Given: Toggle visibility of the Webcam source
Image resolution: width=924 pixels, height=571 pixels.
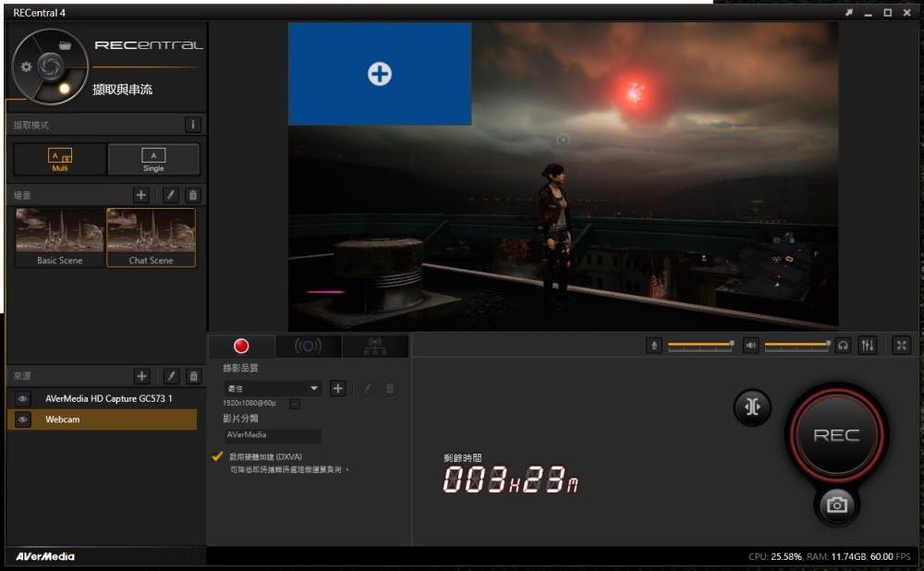Looking at the screenshot, I should pos(22,419).
